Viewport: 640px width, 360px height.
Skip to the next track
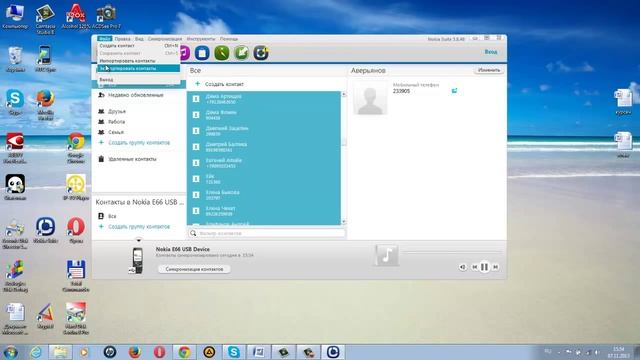click(x=495, y=267)
